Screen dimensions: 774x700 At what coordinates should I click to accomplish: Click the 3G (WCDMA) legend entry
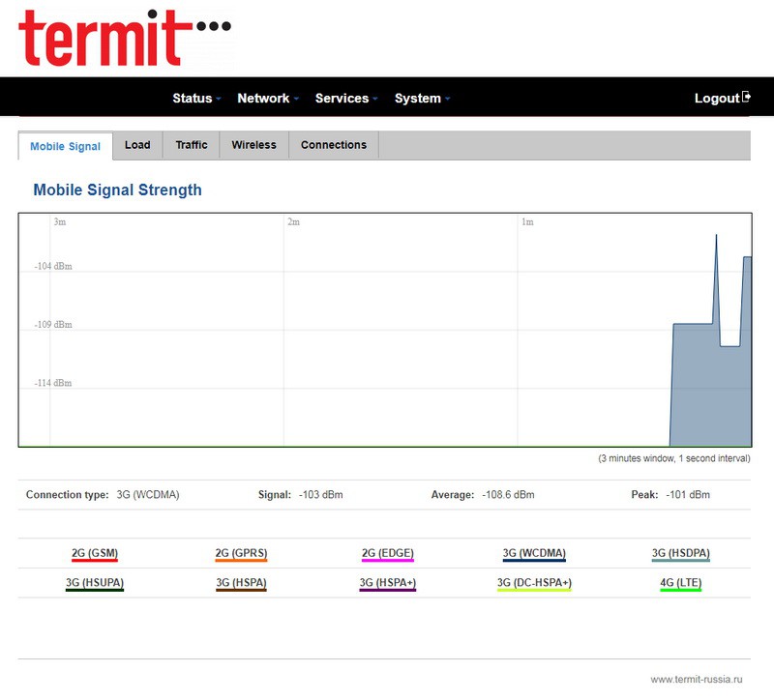pyautogui.click(x=534, y=554)
